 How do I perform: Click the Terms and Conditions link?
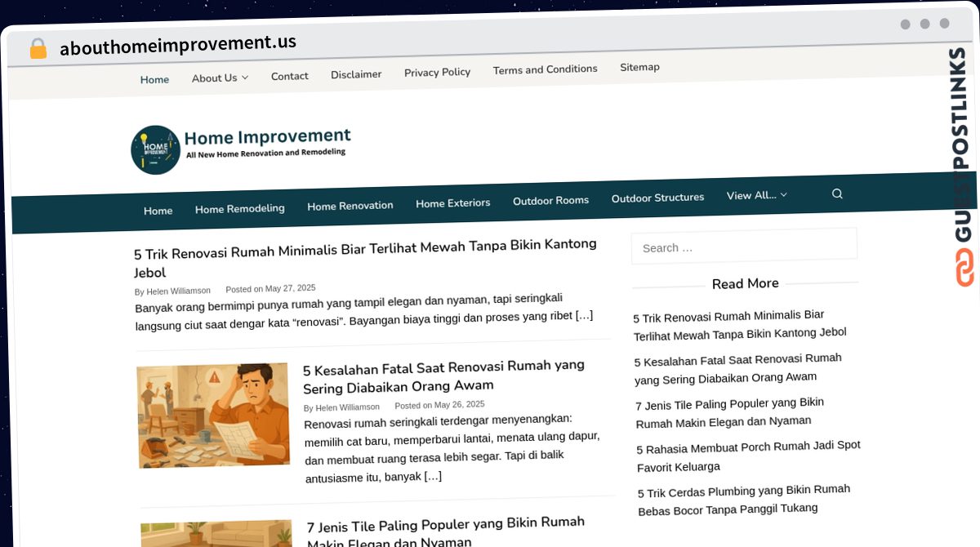click(545, 69)
